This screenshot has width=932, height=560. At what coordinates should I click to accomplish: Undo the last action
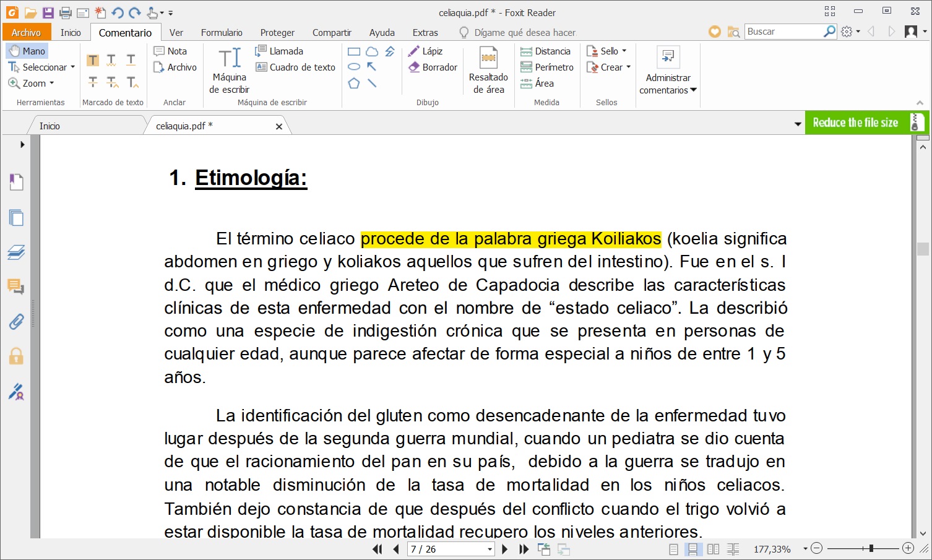pyautogui.click(x=118, y=12)
